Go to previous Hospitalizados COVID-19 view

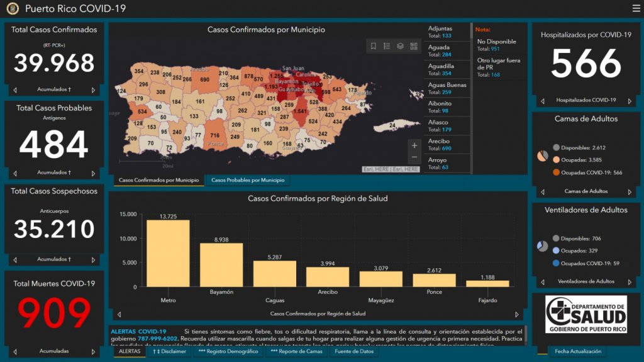[543, 101]
